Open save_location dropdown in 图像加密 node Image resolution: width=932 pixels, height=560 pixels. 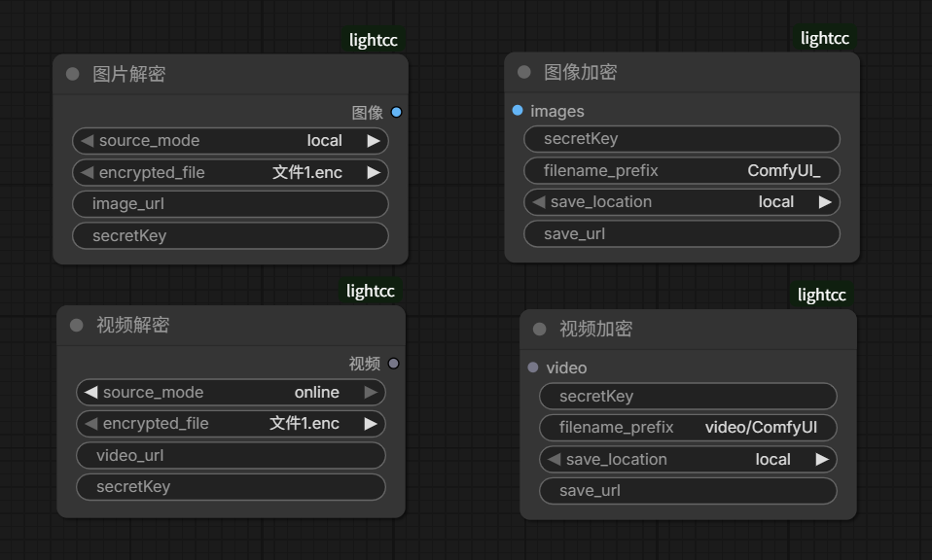681,202
